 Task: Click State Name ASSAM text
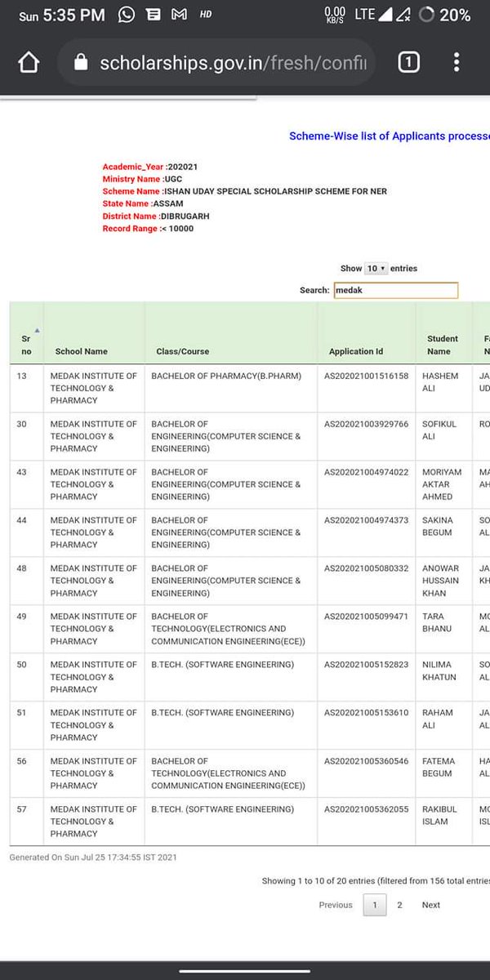[143, 203]
